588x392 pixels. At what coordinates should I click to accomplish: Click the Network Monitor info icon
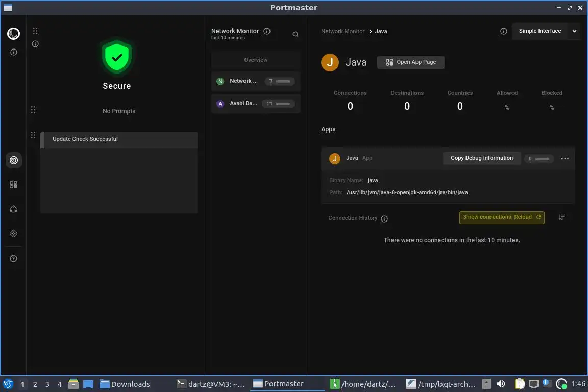[267, 31]
